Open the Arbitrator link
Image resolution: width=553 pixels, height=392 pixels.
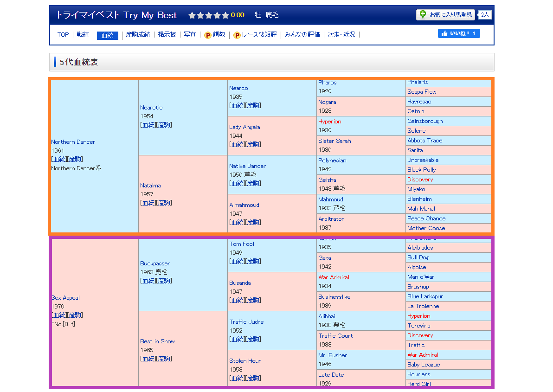point(331,219)
